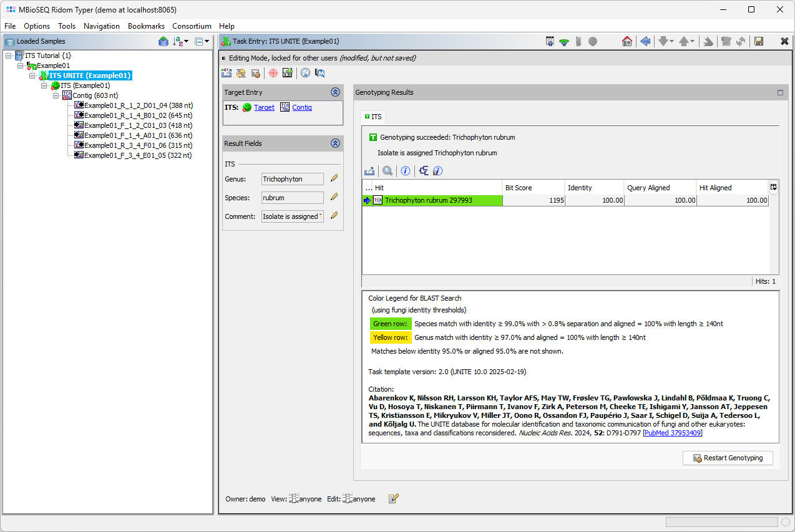Click the Restart Genotyping button
795x532 pixels.
(728, 458)
